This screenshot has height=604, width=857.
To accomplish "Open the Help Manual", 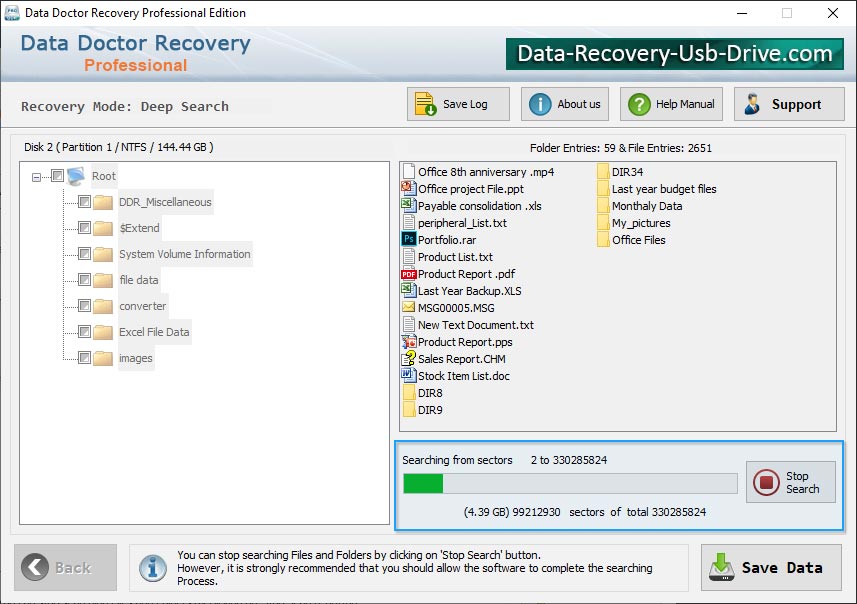I will 671,104.
